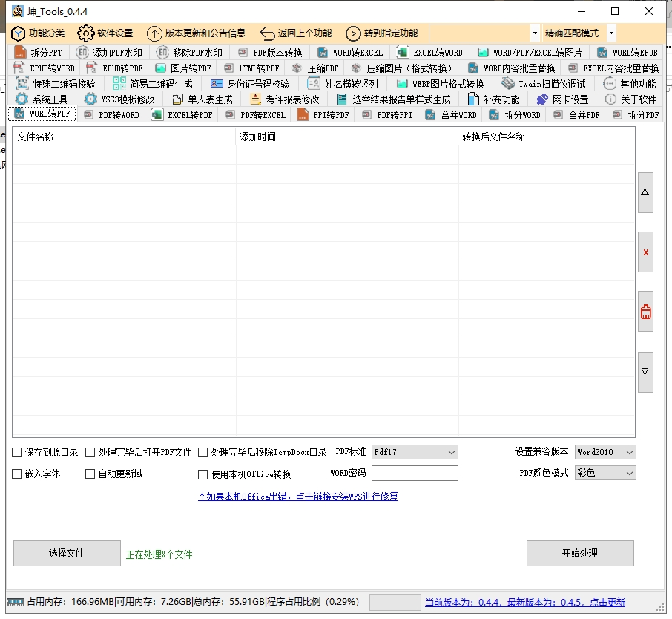This screenshot has height=619, width=672.
Task: Open the 其他功能 section
Action: point(630,84)
